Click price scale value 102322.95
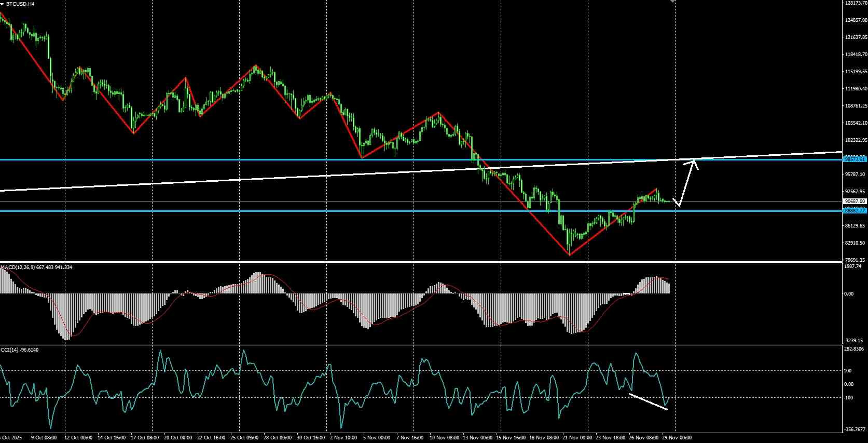This screenshot has width=868, height=443. pyautogui.click(x=856, y=140)
